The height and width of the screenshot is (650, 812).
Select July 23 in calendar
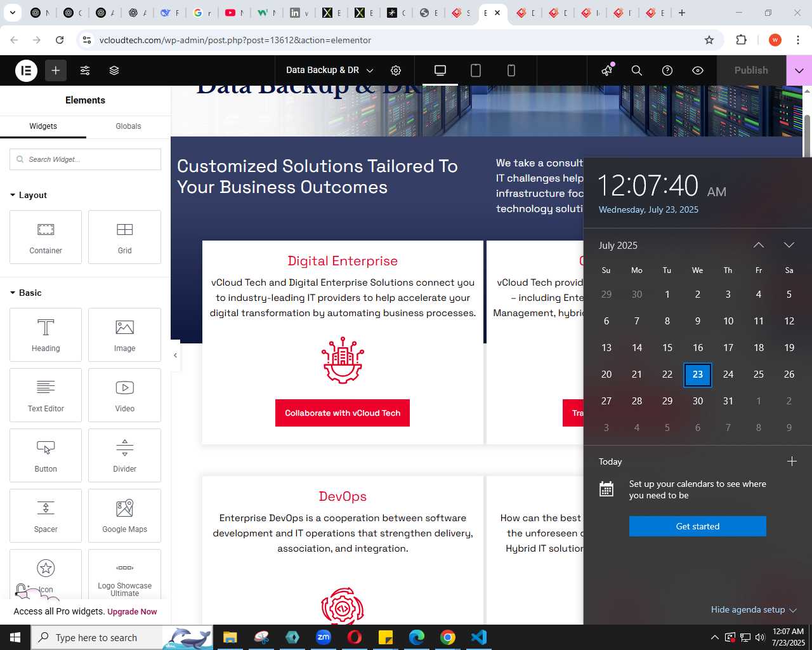coord(698,375)
